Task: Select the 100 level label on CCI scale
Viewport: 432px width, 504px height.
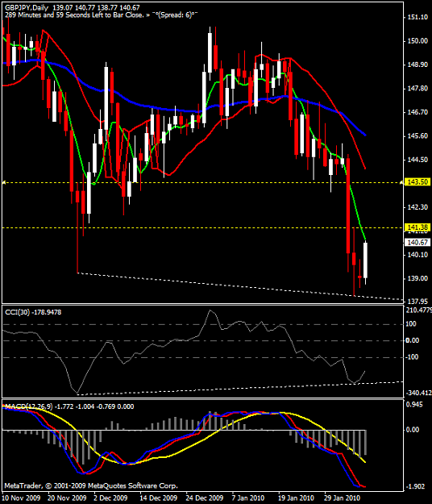Action: pos(411,324)
